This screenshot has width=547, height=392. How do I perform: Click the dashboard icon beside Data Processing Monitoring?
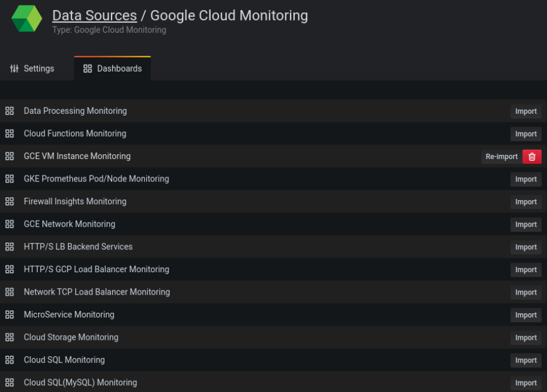[x=9, y=110]
